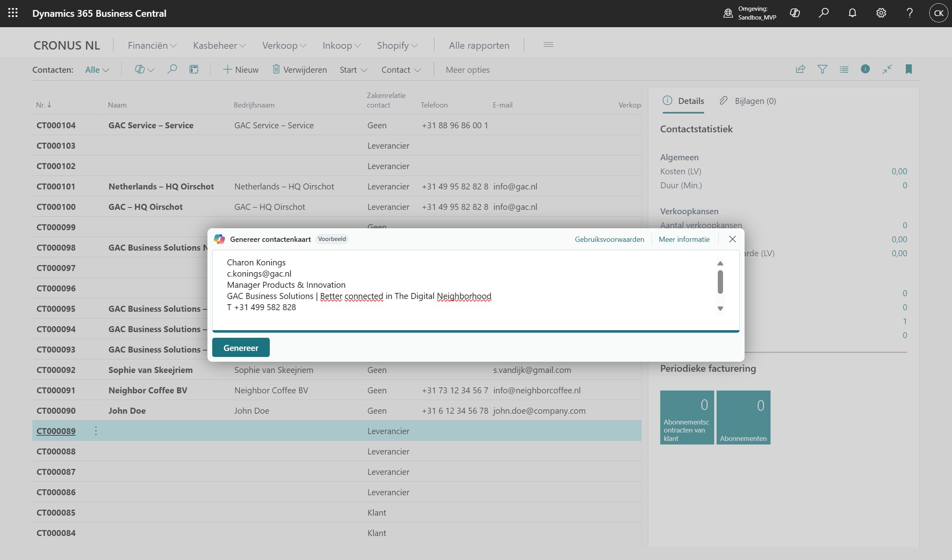This screenshot has width=952, height=560.
Task: Search the contact list with magnifier
Action: [x=172, y=69]
